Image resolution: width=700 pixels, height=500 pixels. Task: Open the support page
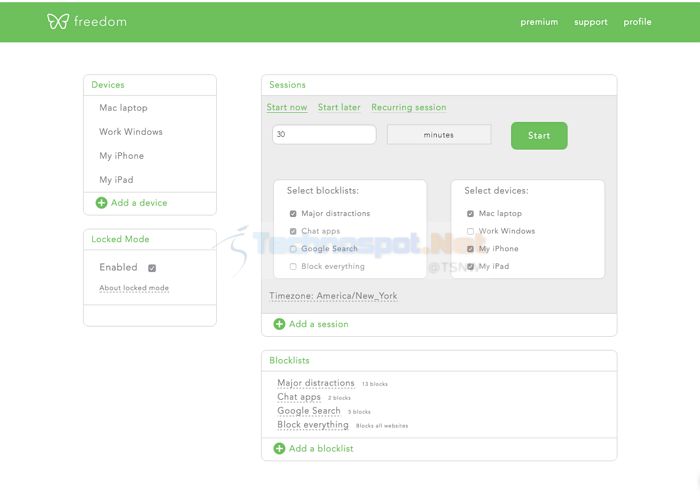pyautogui.click(x=591, y=22)
